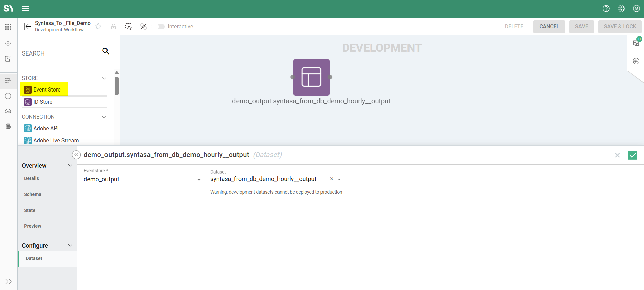The image size is (644, 290).
Task: Open the Preview tab
Action: click(x=33, y=226)
